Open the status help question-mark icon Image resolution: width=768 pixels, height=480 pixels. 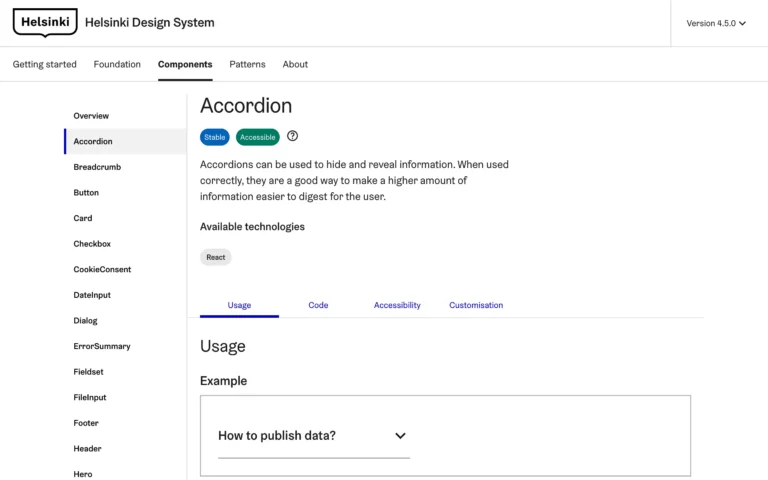[292, 136]
